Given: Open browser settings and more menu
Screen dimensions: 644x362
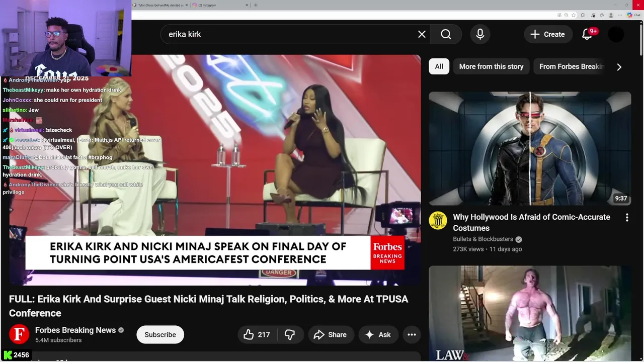Looking at the screenshot, I should click(620, 15).
